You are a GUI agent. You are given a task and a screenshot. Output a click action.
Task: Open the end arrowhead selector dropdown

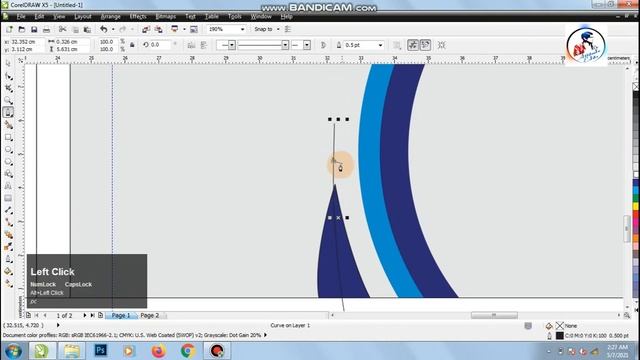[x=307, y=45]
